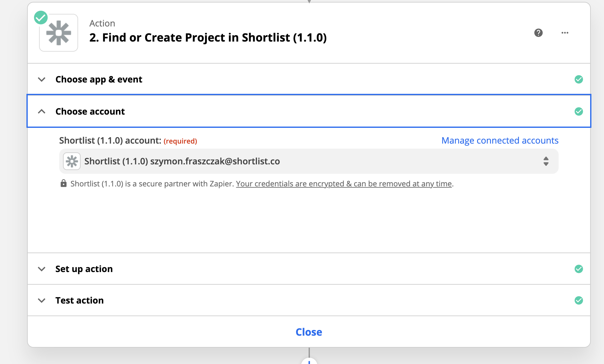Click the 'Shortlist (1.1.0) account:' label

(x=110, y=140)
